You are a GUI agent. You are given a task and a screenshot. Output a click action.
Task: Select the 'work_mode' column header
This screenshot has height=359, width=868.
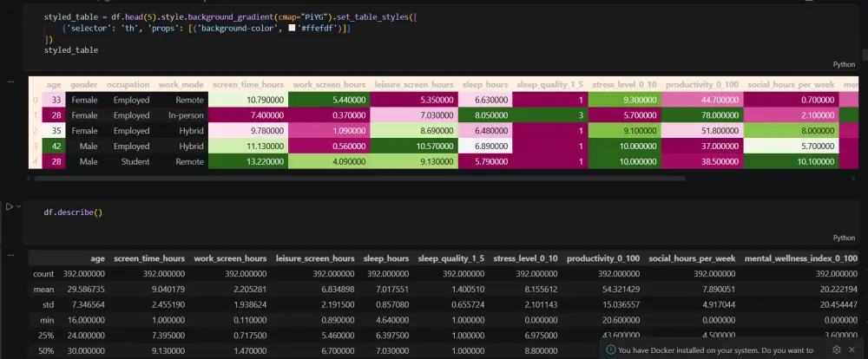(x=181, y=85)
